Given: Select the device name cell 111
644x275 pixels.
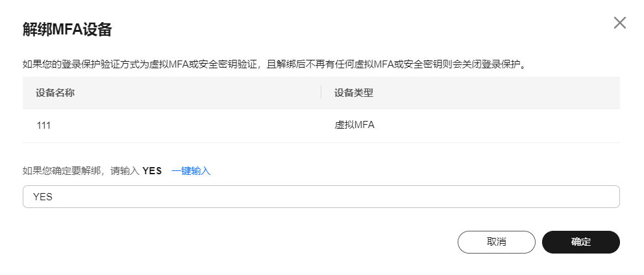Looking at the screenshot, I should tap(43, 125).
